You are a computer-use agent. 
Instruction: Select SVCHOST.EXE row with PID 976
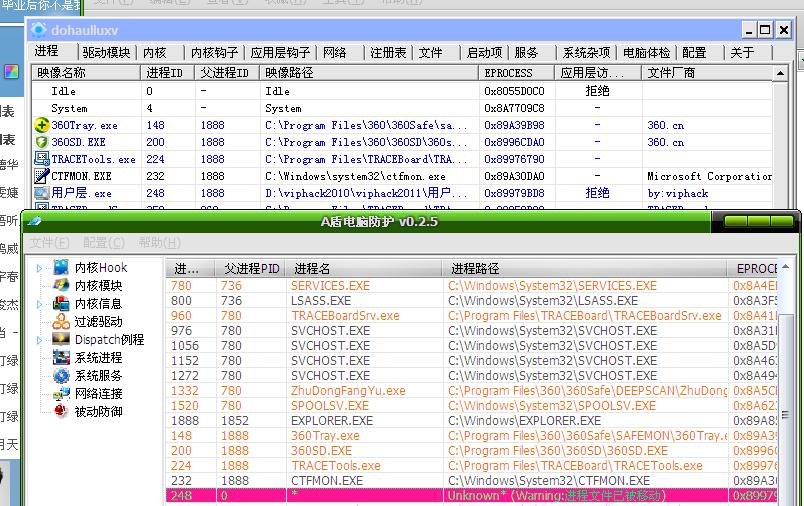(472, 331)
